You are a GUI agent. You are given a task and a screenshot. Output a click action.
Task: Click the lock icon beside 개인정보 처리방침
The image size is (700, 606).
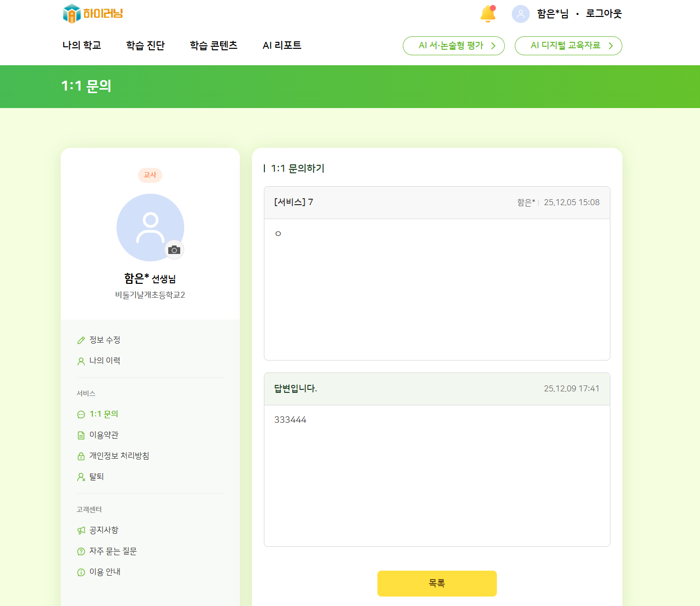point(81,457)
